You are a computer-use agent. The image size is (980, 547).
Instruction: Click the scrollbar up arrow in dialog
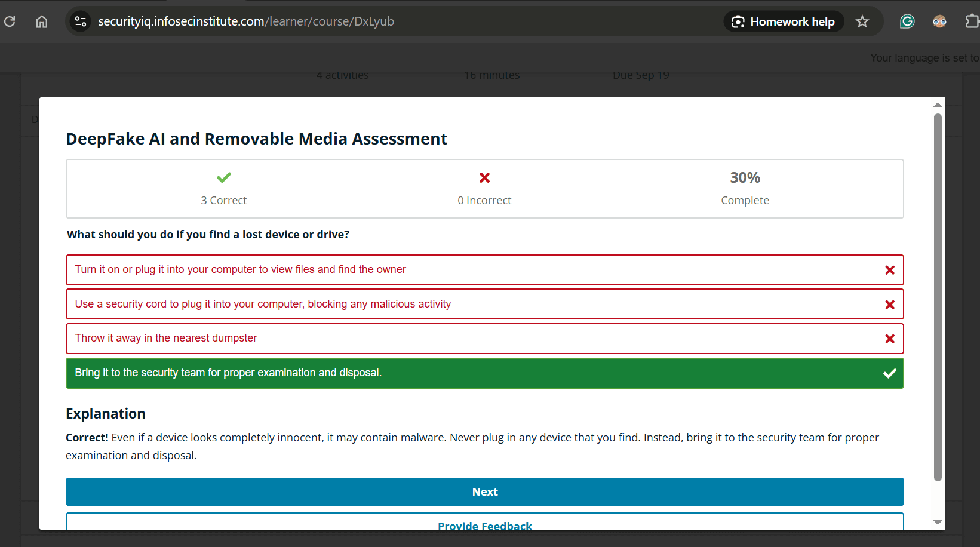click(x=938, y=105)
